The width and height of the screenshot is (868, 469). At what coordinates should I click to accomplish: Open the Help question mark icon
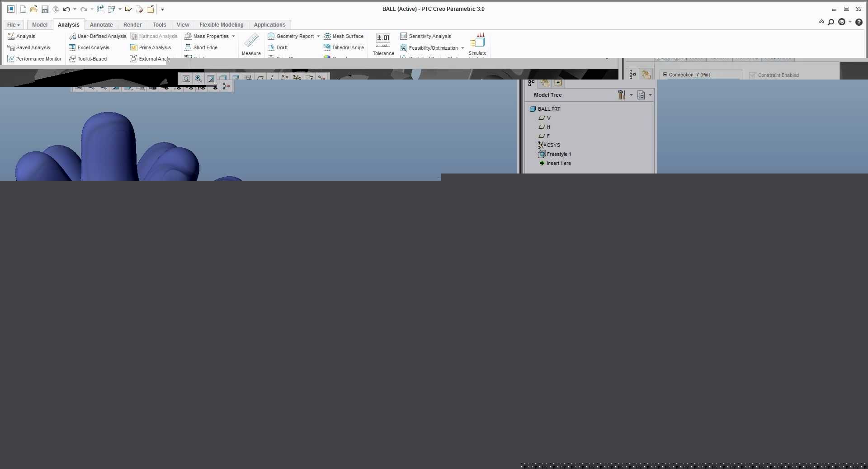tap(859, 22)
